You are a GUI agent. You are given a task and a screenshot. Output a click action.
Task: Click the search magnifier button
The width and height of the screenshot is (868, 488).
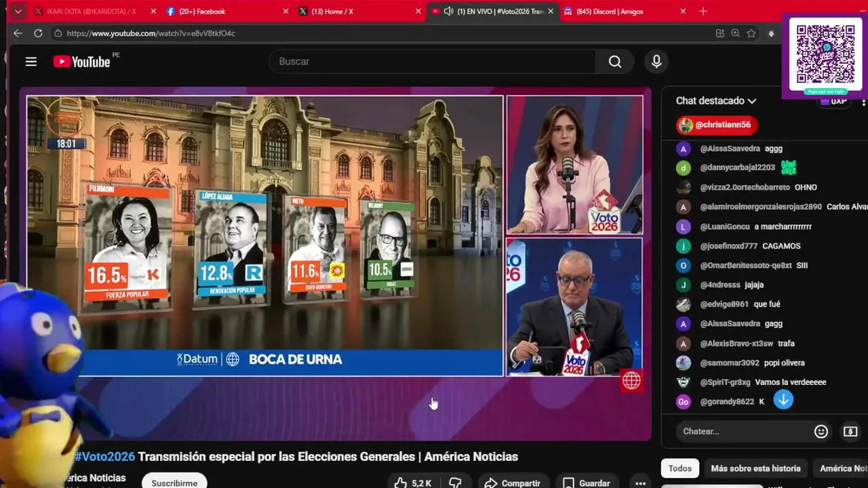(x=615, y=62)
